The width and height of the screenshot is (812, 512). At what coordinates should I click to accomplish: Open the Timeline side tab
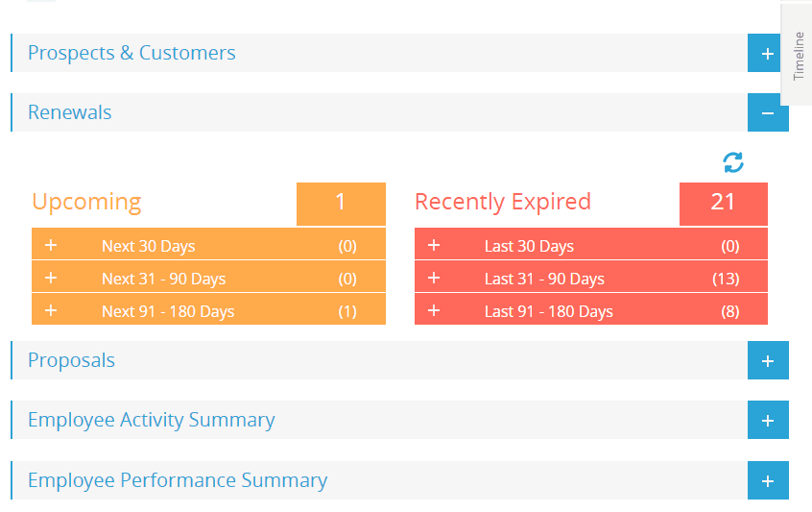coord(799,56)
